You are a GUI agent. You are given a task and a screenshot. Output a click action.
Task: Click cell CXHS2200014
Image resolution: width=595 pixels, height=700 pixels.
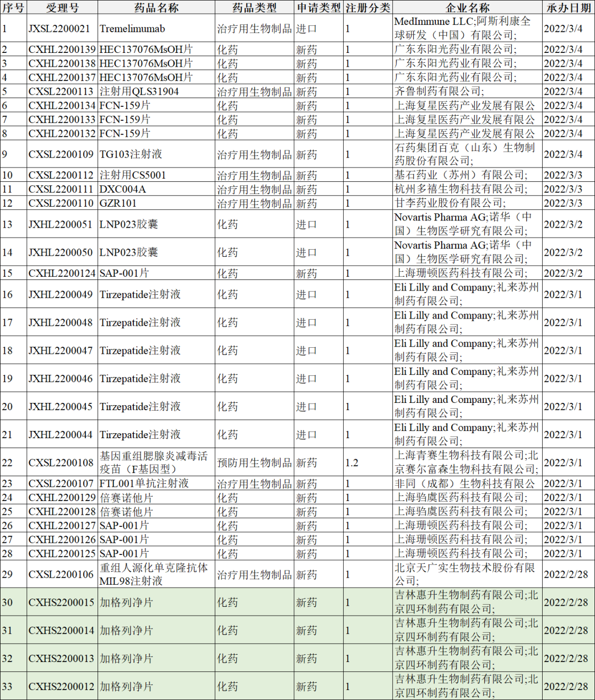pos(62,630)
